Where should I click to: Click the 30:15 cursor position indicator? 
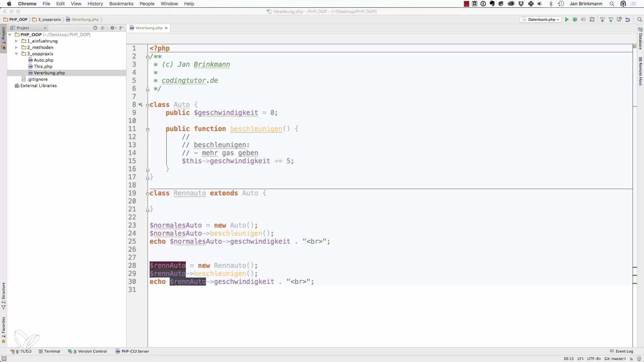click(x=569, y=359)
